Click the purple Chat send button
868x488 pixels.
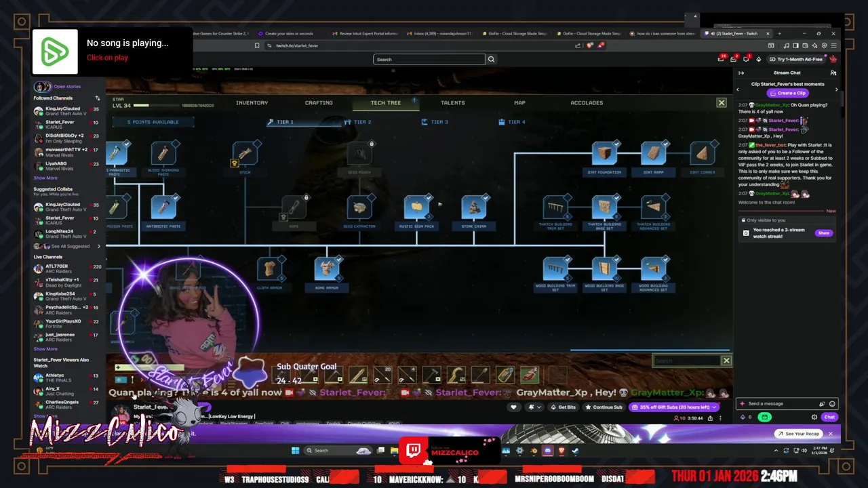tap(829, 418)
